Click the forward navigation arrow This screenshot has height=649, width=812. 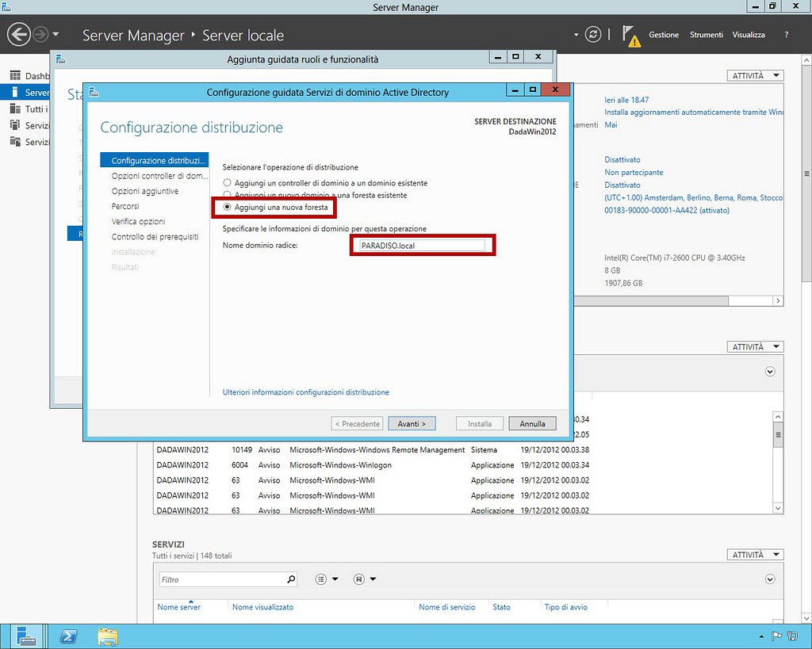click(40, 35)
